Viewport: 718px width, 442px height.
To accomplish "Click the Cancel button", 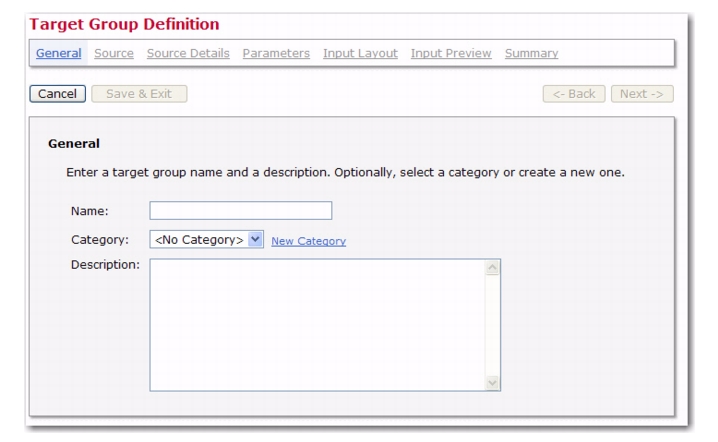I will tap(58, 94).
